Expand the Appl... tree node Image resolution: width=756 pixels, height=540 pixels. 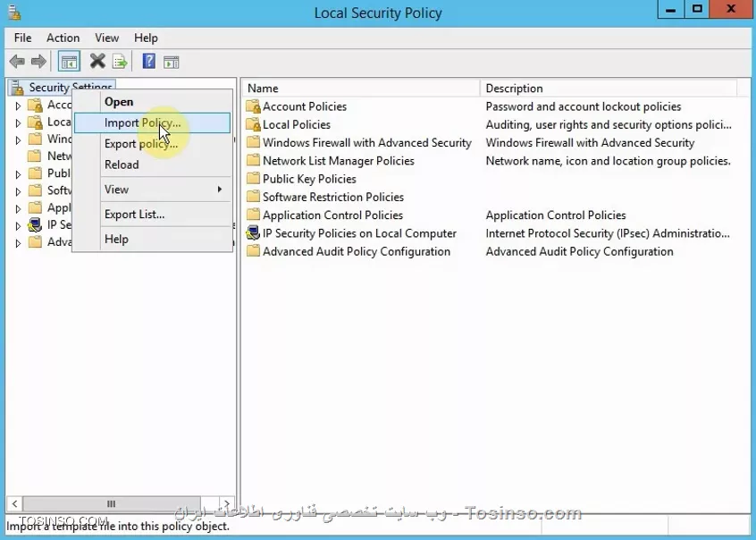[18, 208]
